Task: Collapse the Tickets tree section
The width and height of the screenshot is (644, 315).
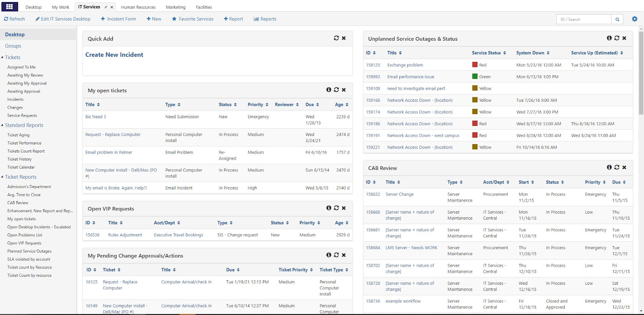Action: pos(2,58)
